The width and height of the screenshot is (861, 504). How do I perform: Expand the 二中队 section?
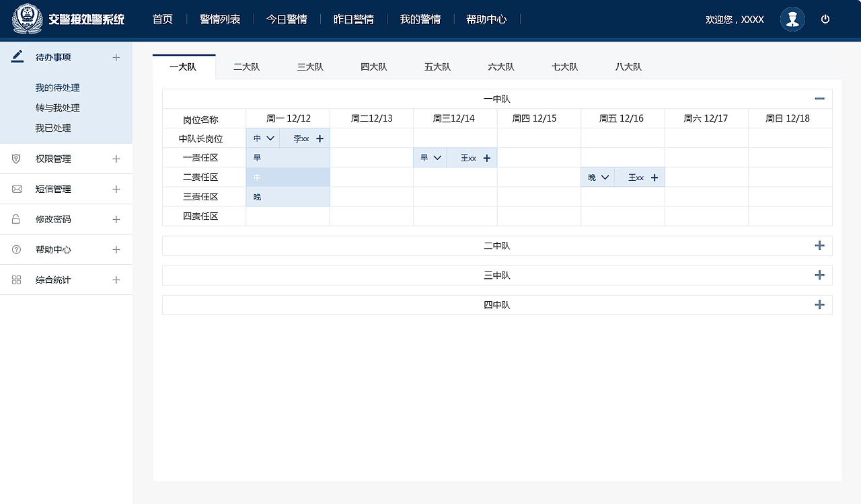point(819,245)
